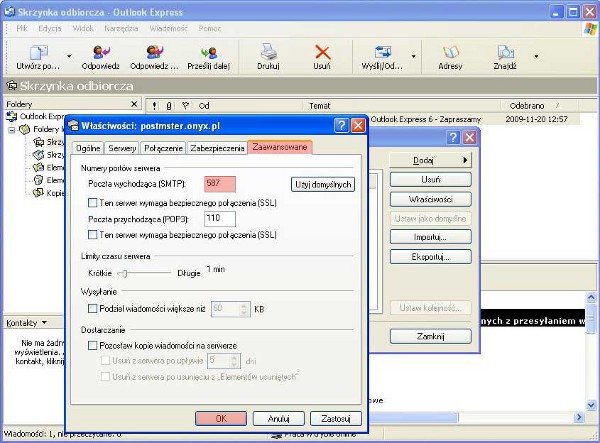Click the Windows logo in the menu bar
The width and height of the screenshot is (600, 443).
(590, 29)
